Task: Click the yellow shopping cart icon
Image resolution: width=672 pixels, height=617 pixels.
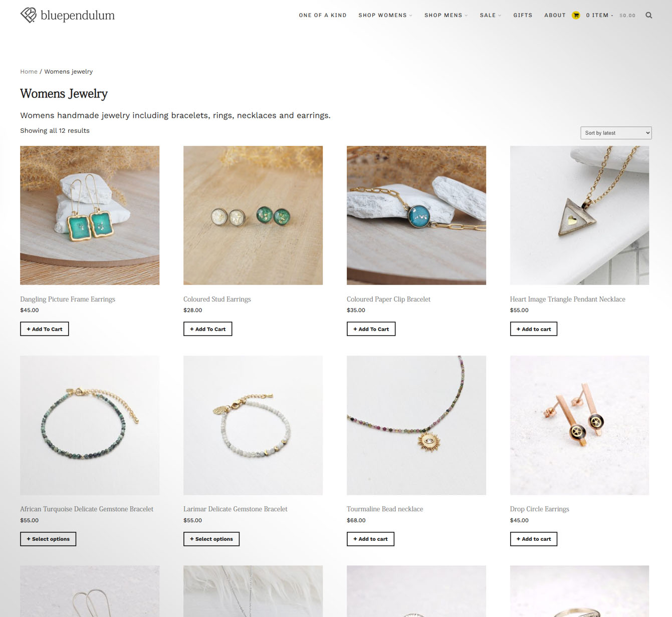Action: [576, 16]
